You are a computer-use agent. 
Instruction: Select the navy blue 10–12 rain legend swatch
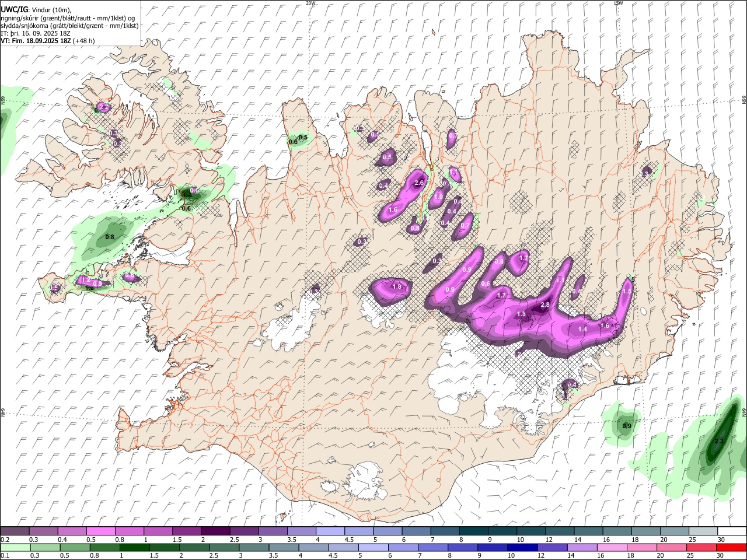point(522,547)
